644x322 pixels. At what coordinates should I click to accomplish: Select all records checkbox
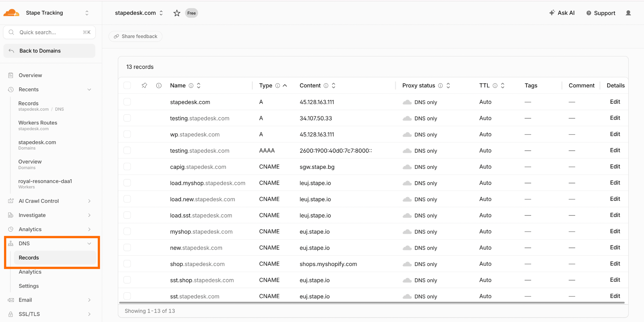point(127,86)
